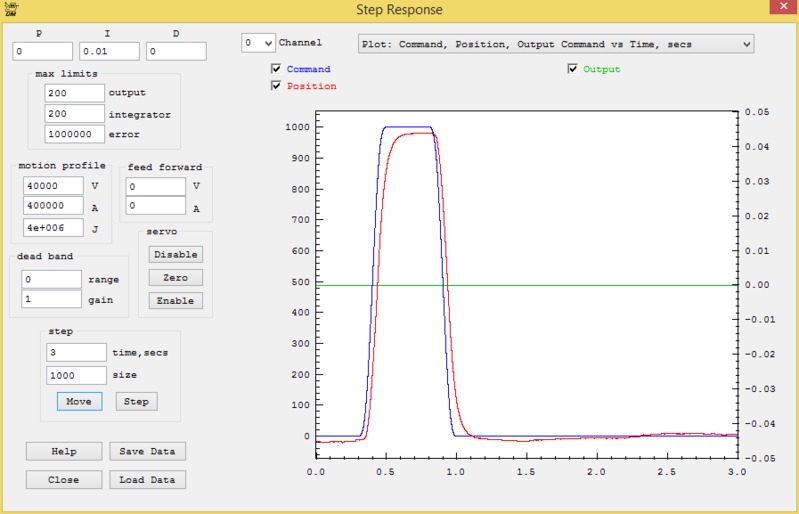This screenshot has width=799, height=514.
Task: Click the P gain input field
Action: 42,51
